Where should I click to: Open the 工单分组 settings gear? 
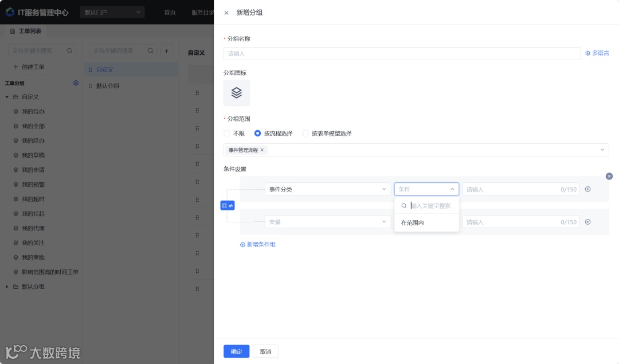76,83
